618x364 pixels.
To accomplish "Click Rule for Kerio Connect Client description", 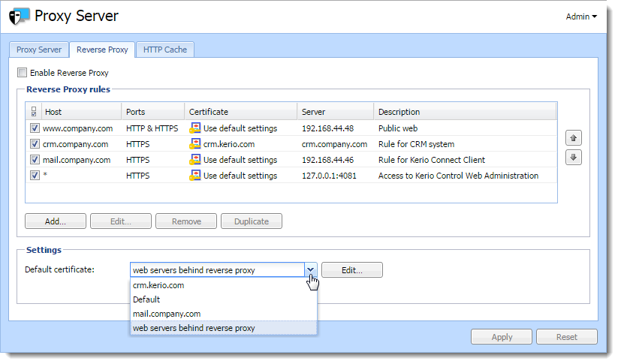I will tap(432, 160).
